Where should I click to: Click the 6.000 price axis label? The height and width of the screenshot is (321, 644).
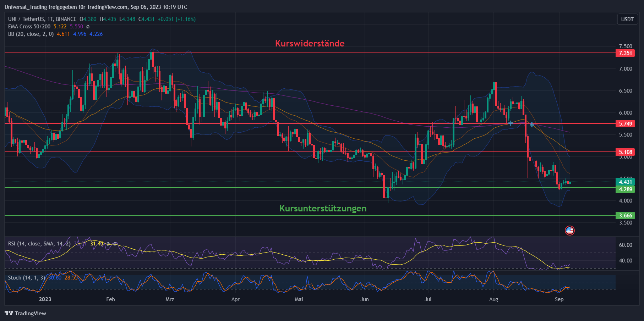(626, 113)
